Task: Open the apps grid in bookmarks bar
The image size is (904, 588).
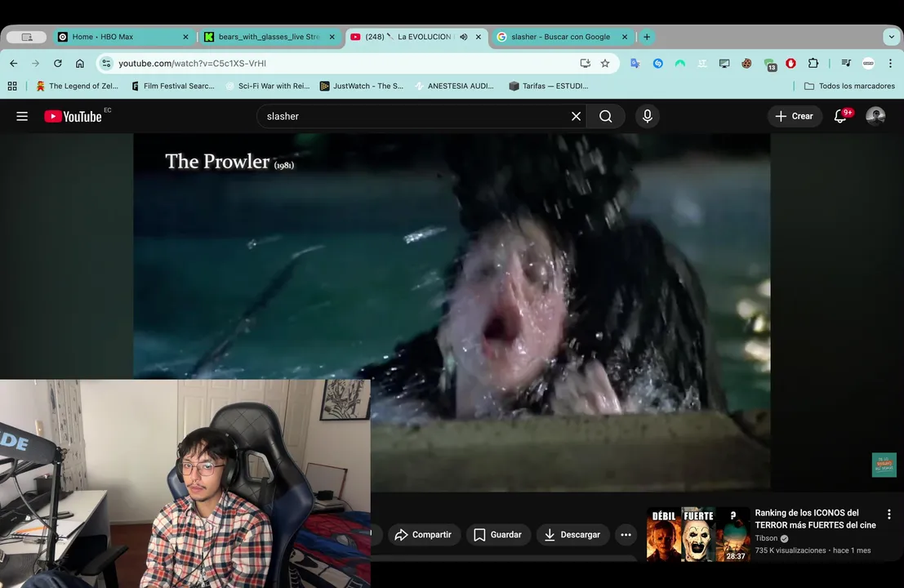Action: tap(12, 86)
